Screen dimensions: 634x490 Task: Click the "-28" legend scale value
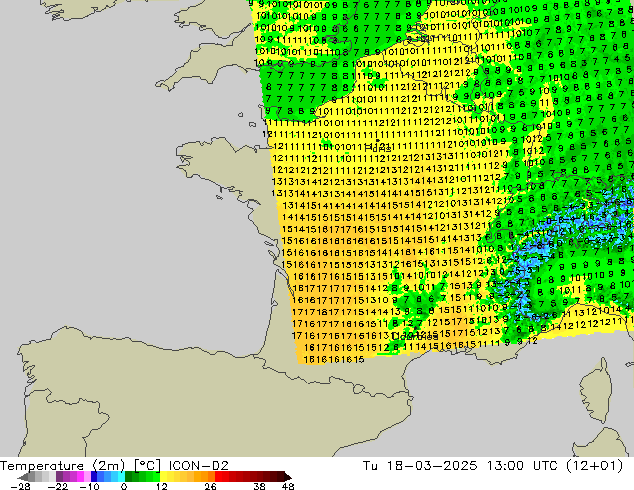tap(20, 486)
